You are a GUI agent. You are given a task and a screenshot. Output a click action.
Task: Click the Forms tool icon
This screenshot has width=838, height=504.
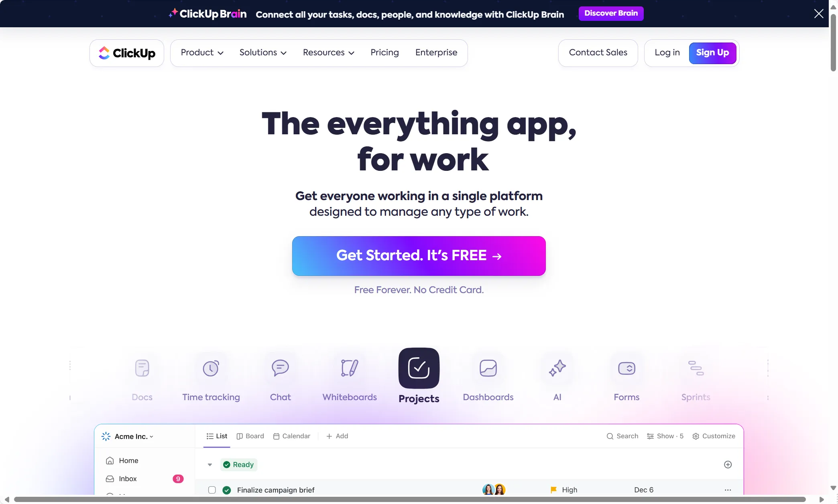point(626,367)
